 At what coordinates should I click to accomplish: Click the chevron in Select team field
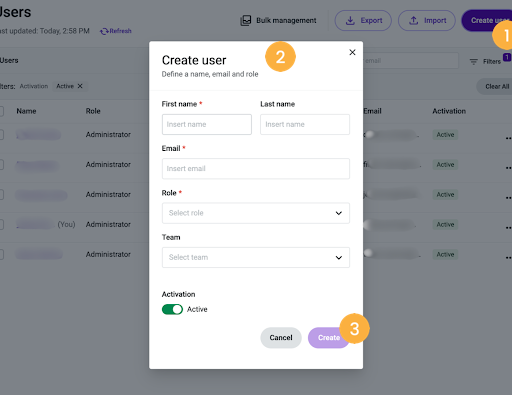(x=339, y=258)
